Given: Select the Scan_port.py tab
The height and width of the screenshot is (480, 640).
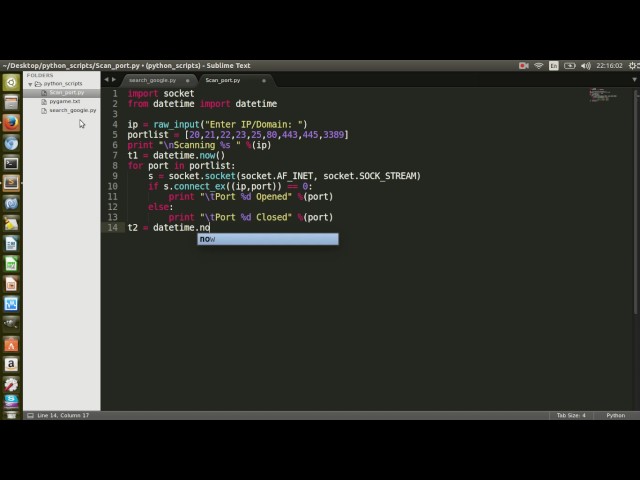Looking at the screenshot, I should pos(223,80).
